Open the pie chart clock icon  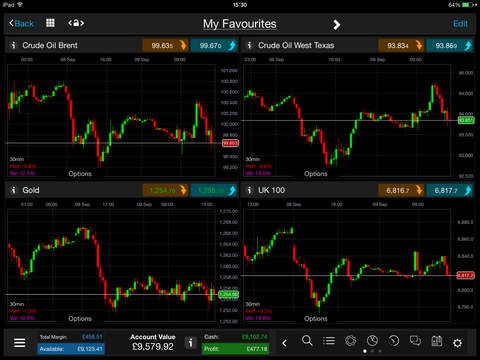tap(372, 341)
